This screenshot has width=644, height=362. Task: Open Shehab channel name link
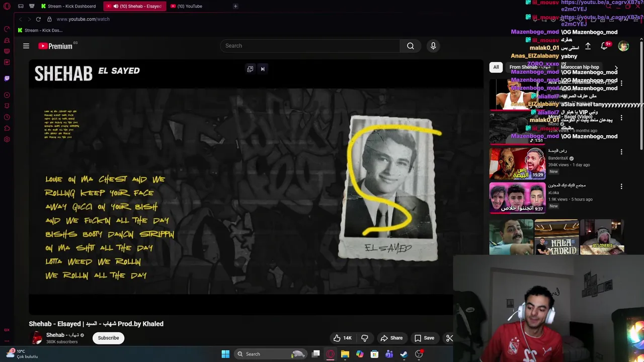pos(62,335)
